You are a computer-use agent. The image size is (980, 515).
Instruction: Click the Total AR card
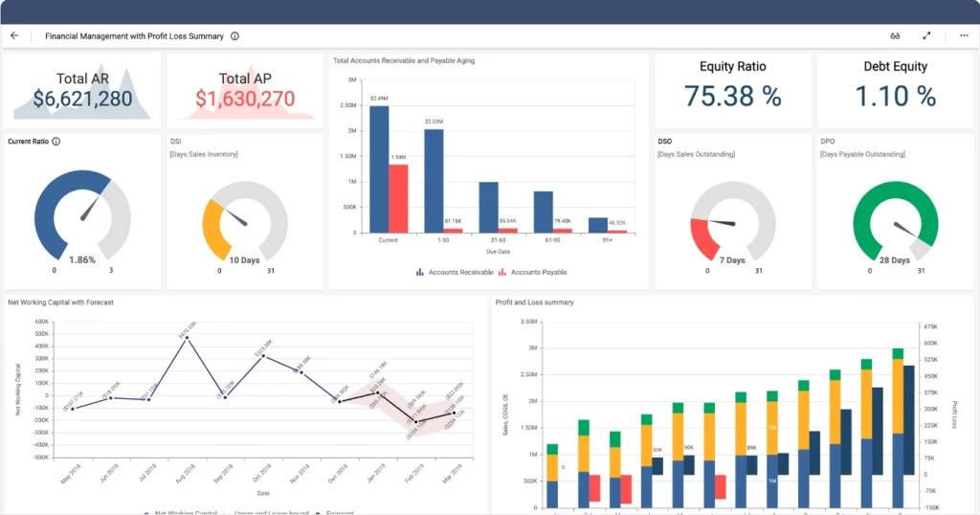click(x=81, y=90)
